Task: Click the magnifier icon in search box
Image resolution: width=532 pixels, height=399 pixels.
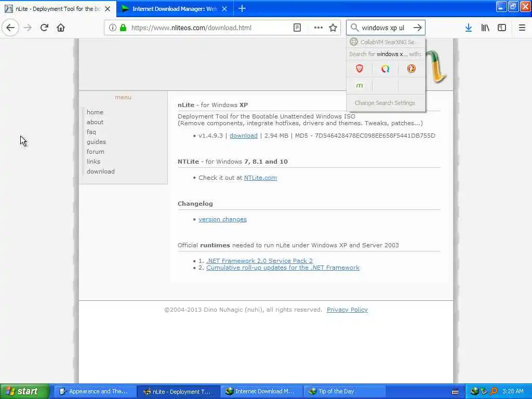Action: (x=354, y=28)
